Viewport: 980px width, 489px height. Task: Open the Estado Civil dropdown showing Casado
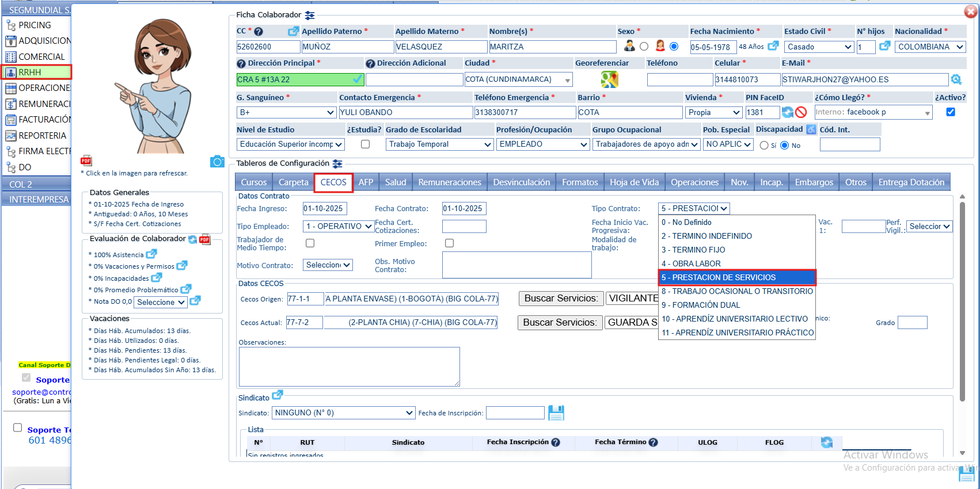(x=819, y=47)
